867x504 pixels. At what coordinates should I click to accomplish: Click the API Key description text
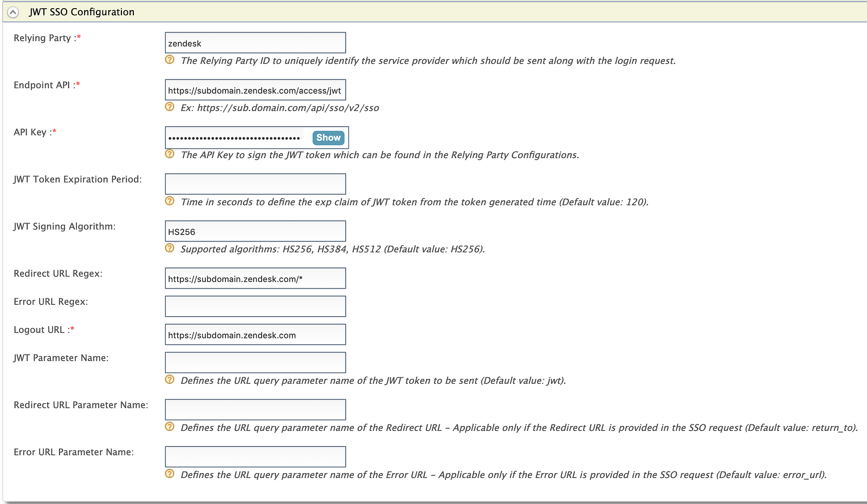(380, 155)
